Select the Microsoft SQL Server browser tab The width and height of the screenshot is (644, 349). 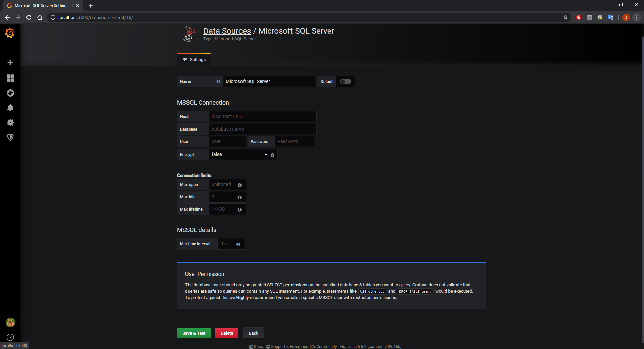click(x=43, y=6)
